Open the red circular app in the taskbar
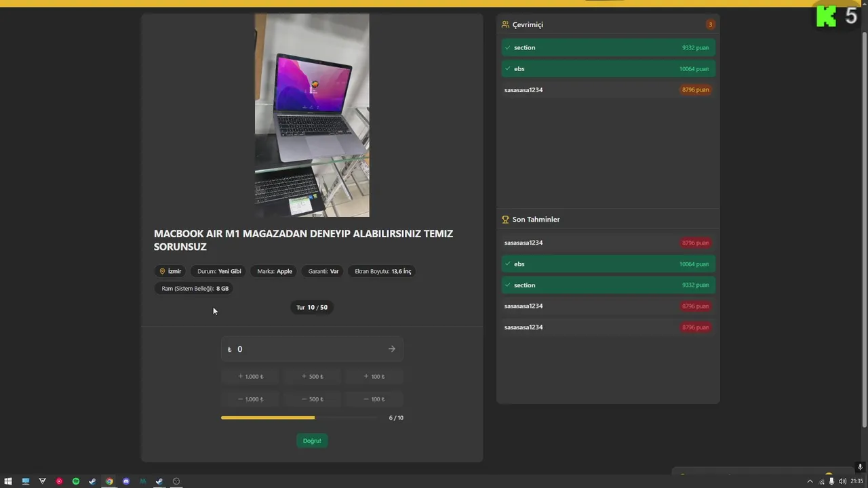This screenshot has width=868, height=488. tap(59, 481)
